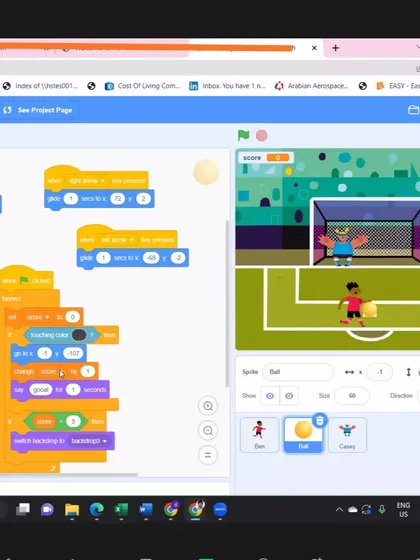This screenshot has height=560, width=420.
Task: Edit glide x value -68
Action: 151,258
